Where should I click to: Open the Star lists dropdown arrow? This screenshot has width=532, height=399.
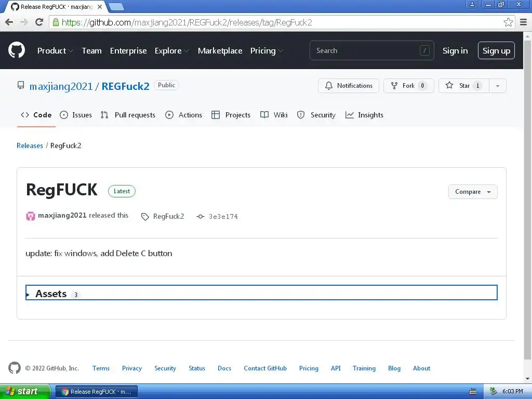point(498,86)
